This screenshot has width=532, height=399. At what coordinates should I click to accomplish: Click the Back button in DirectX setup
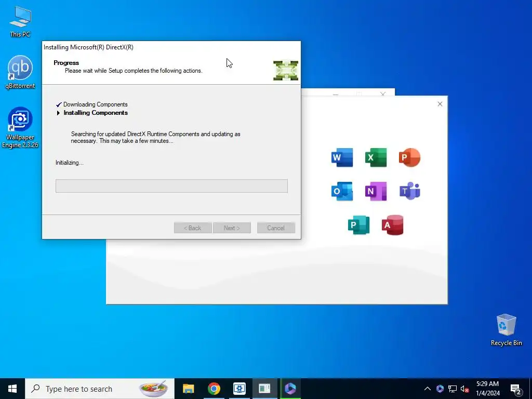pyautogui.click(x=193, y=228)
